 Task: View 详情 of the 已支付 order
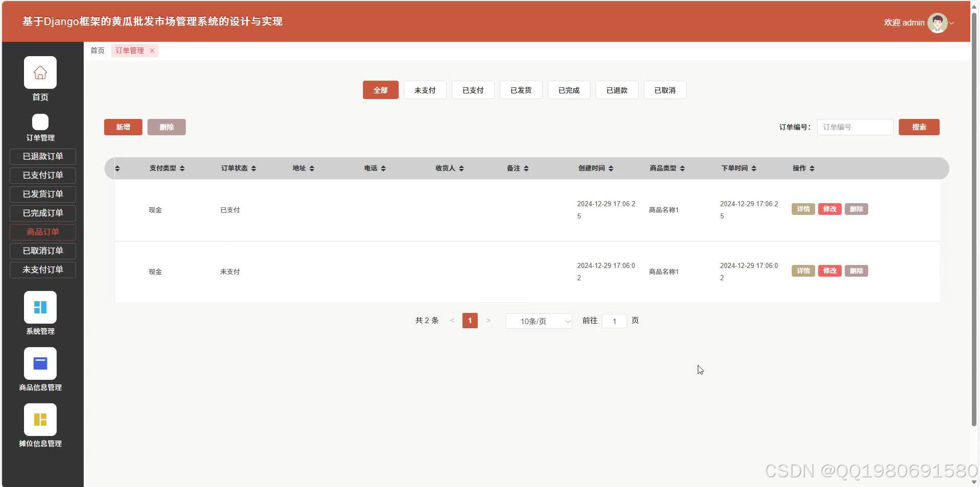[803, 209]
